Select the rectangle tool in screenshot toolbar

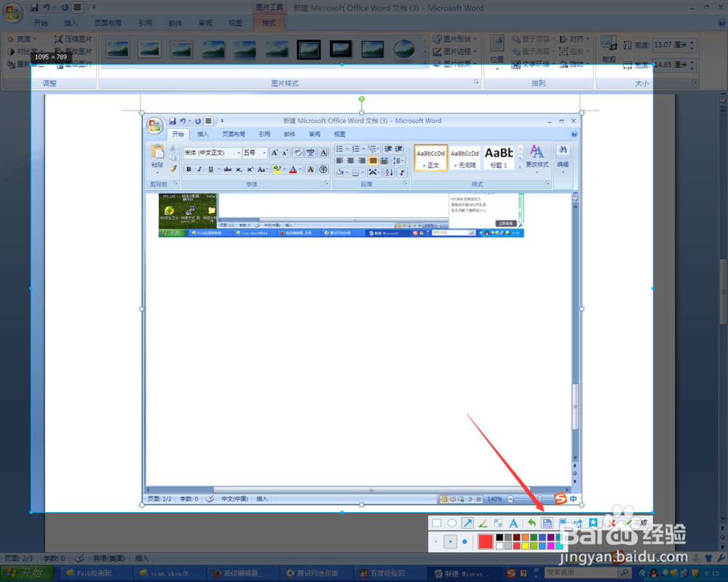coord(436,523)
